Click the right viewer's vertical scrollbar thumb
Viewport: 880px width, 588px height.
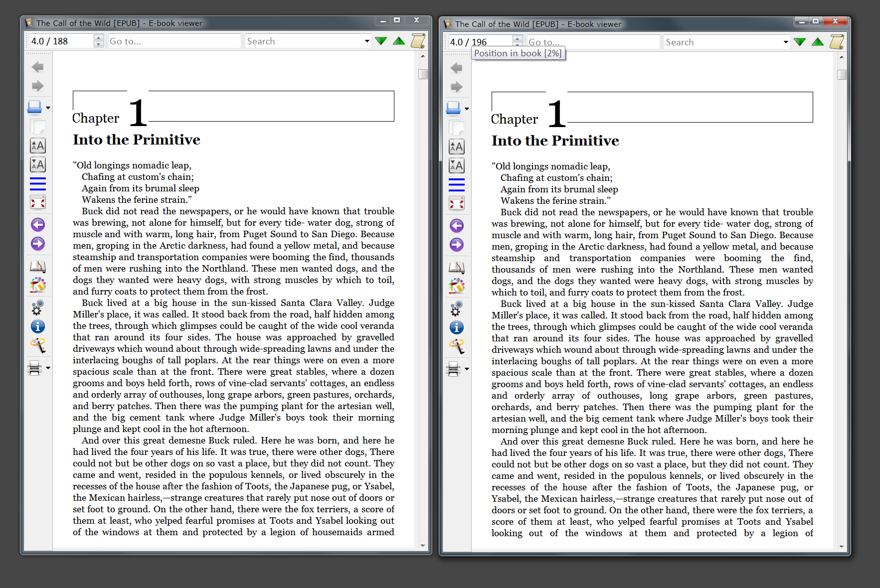click(842, 75)
